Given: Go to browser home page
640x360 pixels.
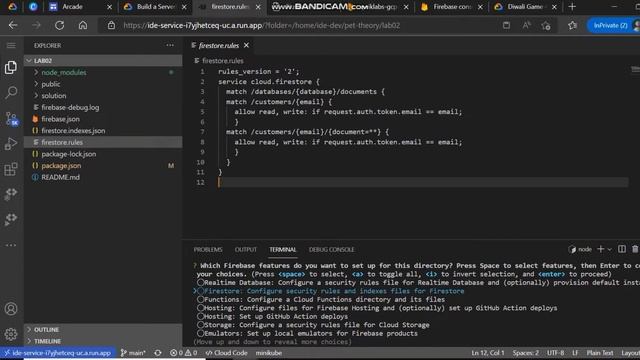Looking at the screenshot, I should [83, 25].
